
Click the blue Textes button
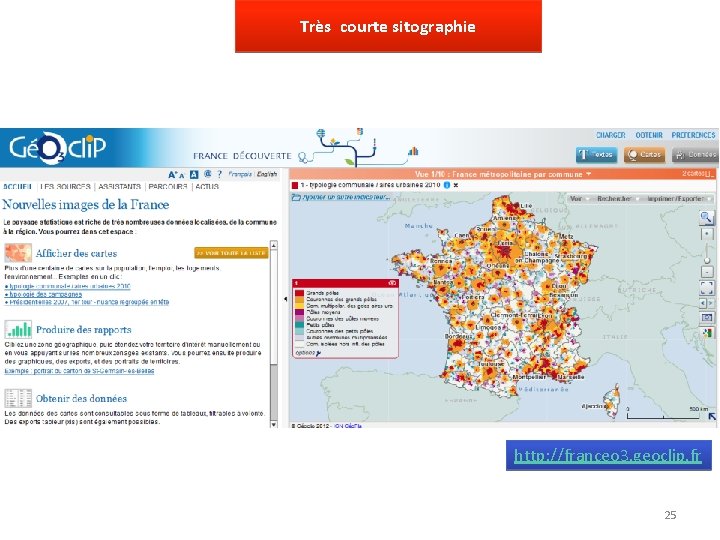(596, 155)
